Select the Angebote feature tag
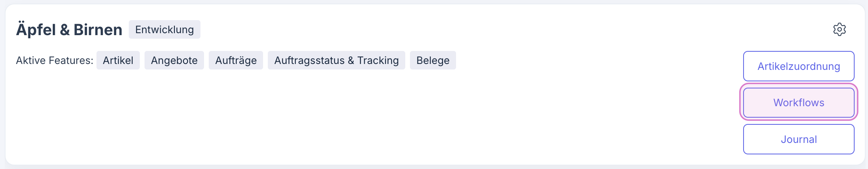This screenshot has width=868, height=169. click(x=174, y=60)
